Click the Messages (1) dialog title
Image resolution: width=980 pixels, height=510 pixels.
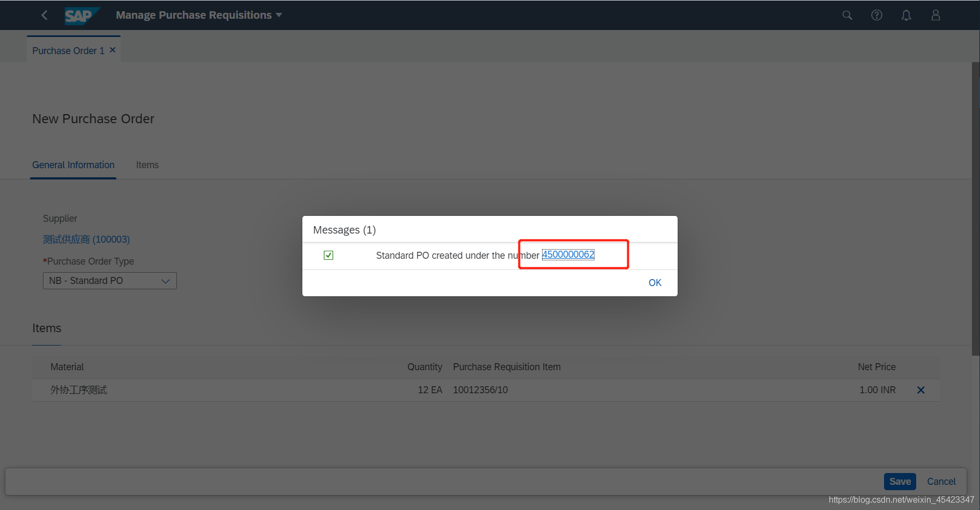click(345, 230)
